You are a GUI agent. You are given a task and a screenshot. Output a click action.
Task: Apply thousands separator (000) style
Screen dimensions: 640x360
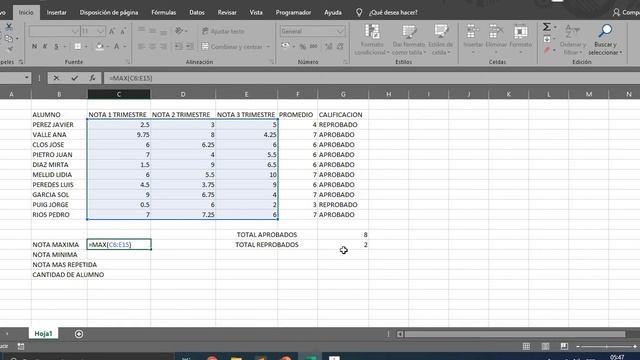pos(313,47)
